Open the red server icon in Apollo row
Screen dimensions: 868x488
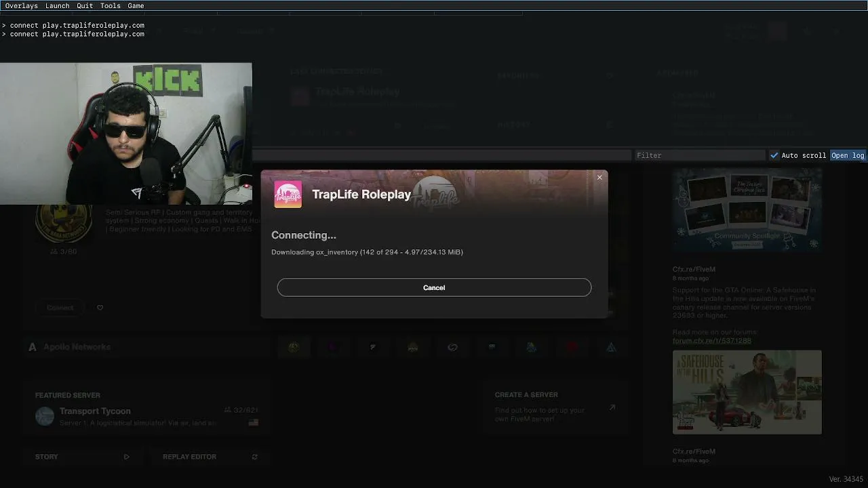pyautogui.click(x=572, y=347)
